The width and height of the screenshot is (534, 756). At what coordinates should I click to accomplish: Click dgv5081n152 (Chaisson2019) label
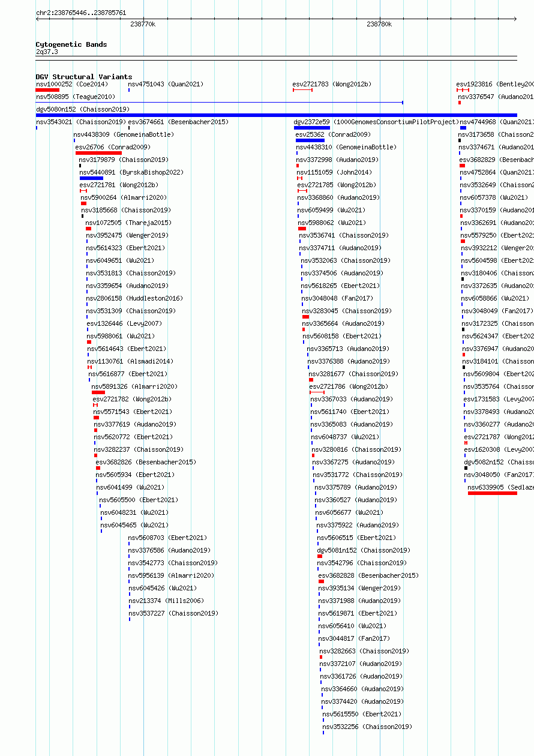click(364, 551)
